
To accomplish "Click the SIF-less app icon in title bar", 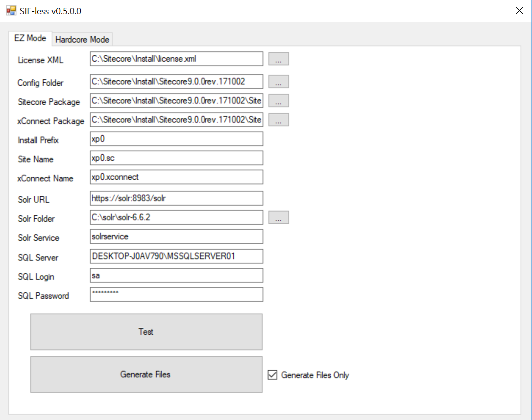I will click(11, 10).
